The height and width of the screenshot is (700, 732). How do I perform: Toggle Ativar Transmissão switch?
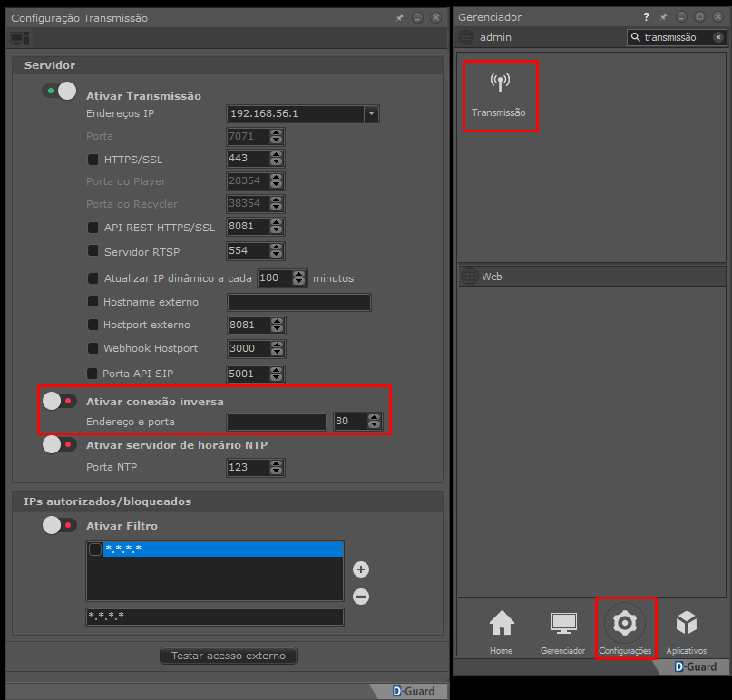pyautogui.click(x=60, y=91)
